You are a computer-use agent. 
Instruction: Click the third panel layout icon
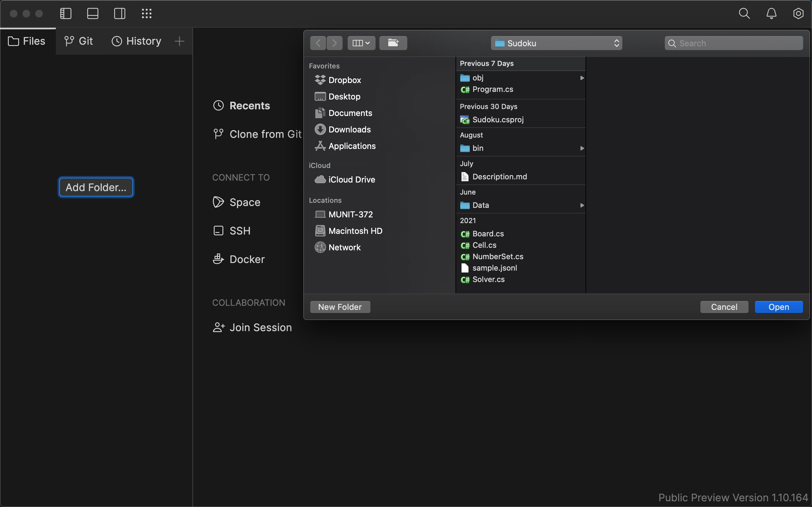119,13
